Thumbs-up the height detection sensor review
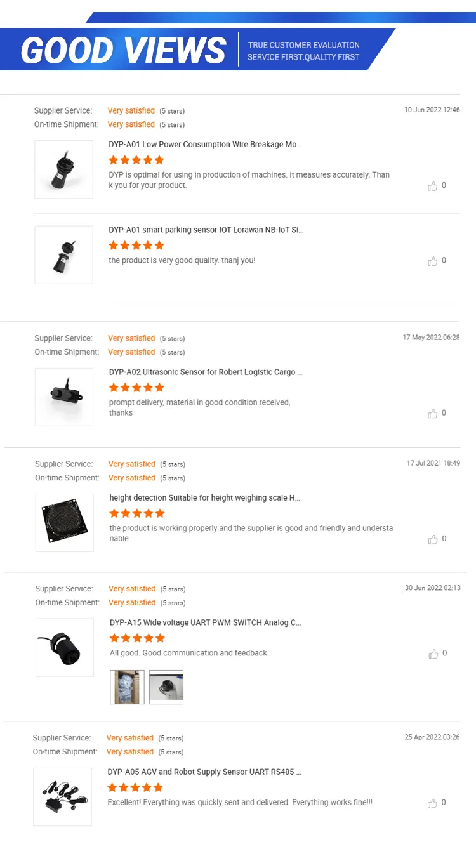The height and width of the screenshot is (868, 476). (x=433, y=539)
